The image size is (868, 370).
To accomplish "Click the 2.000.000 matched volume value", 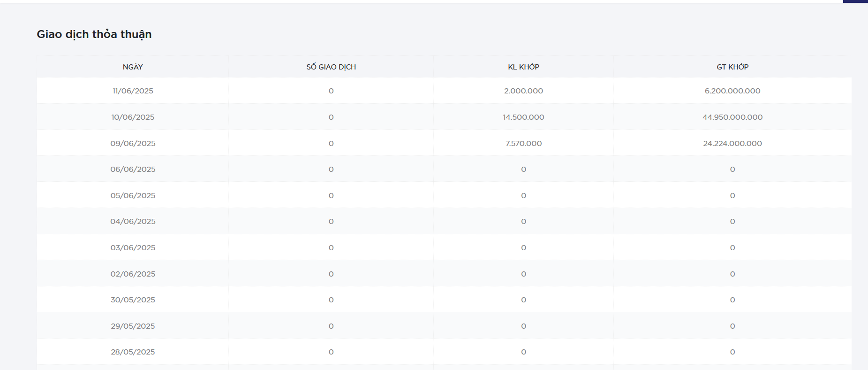I will (523, 91).
